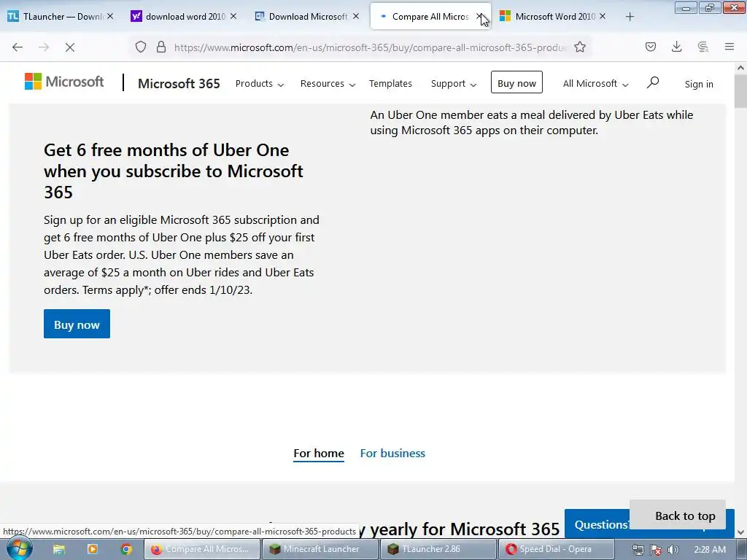Click scrollbar up arrow
The image size is (747, 560).
[741, 68]
